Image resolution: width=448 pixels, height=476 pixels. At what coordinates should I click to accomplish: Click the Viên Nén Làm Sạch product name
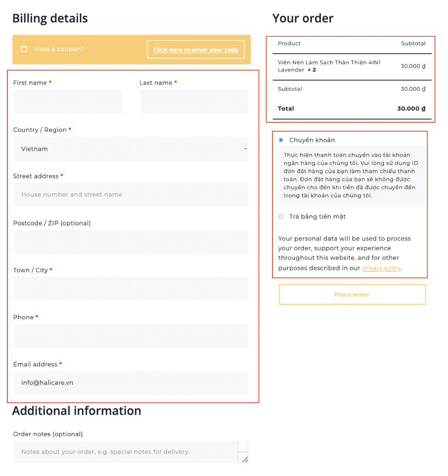pyautogui.click(x=329, y=62)
